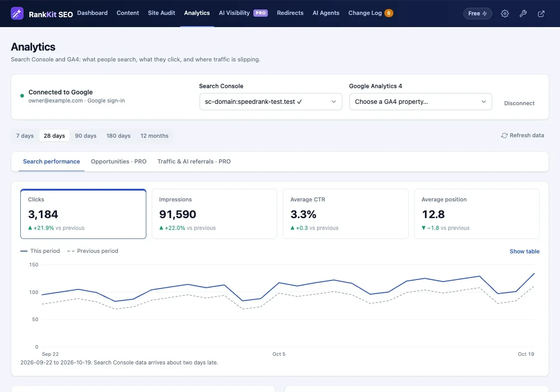Click the external link icon
560x392 pixels.
point(541,14)
